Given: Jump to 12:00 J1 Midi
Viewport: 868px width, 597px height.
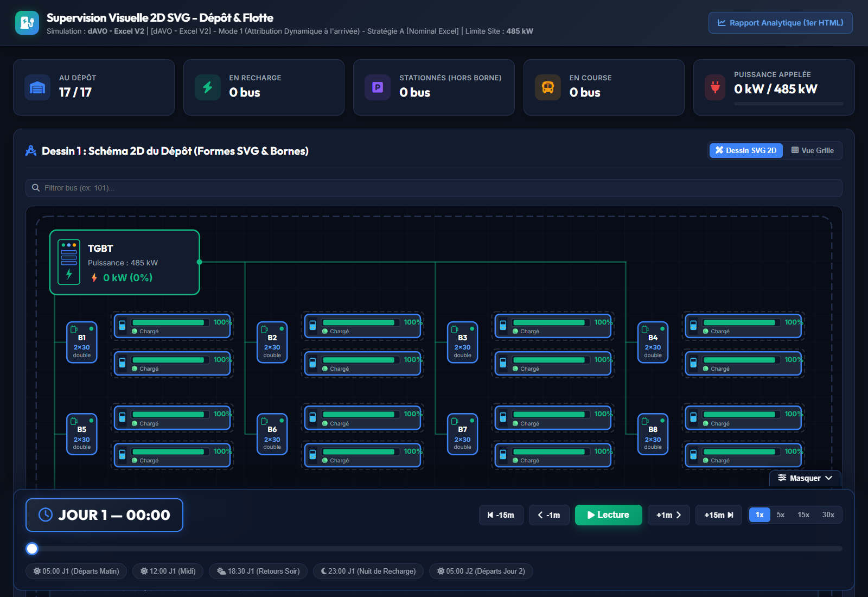Looking at the screenshot, I should pyautogui.click(x=168, y=571).
